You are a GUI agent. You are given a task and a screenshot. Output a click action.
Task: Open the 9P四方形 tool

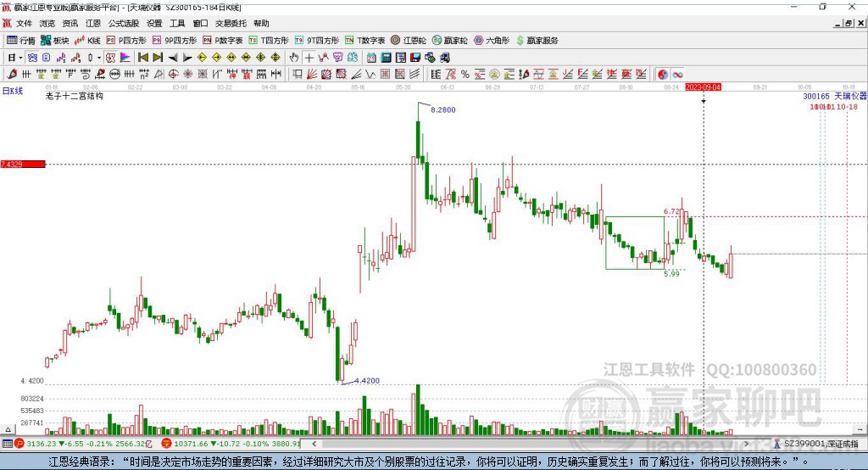coord(175,41)
